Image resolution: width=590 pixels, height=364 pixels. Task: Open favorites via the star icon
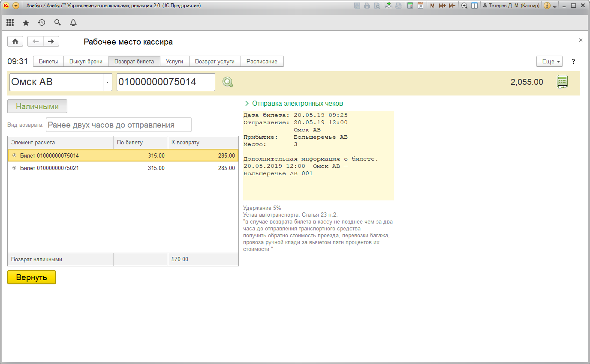[26, 23]
